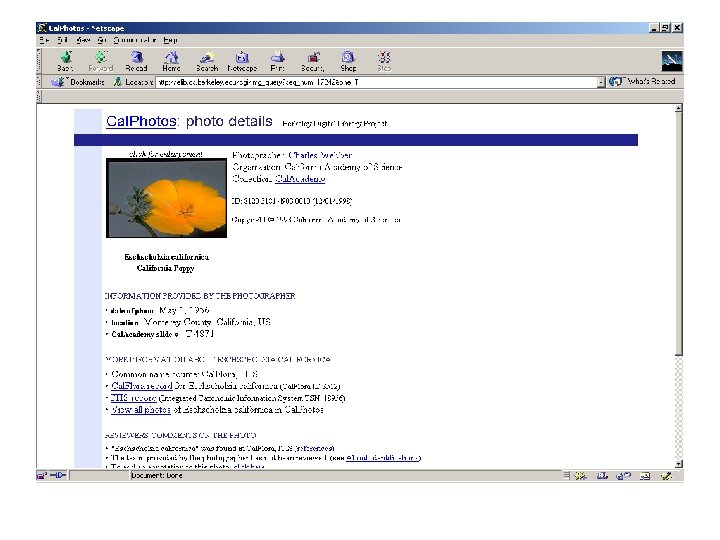Print the page using the Print button
The height and width of the screenshot is (540, 720).
tap(277, 61)
